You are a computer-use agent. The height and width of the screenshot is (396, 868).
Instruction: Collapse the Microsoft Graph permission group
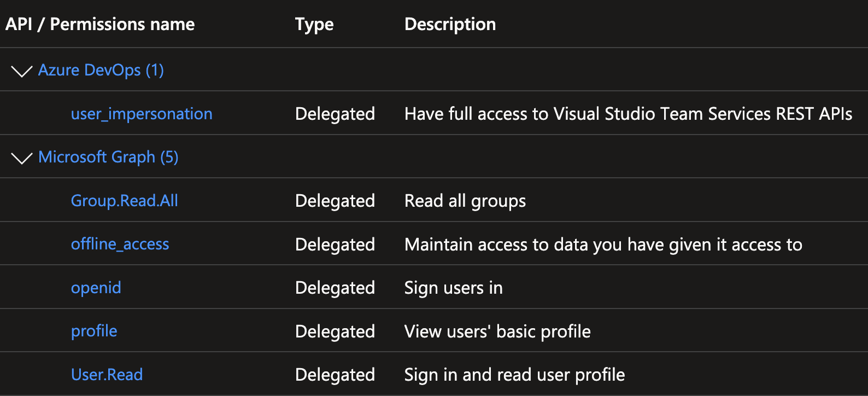tap(21, 157)
